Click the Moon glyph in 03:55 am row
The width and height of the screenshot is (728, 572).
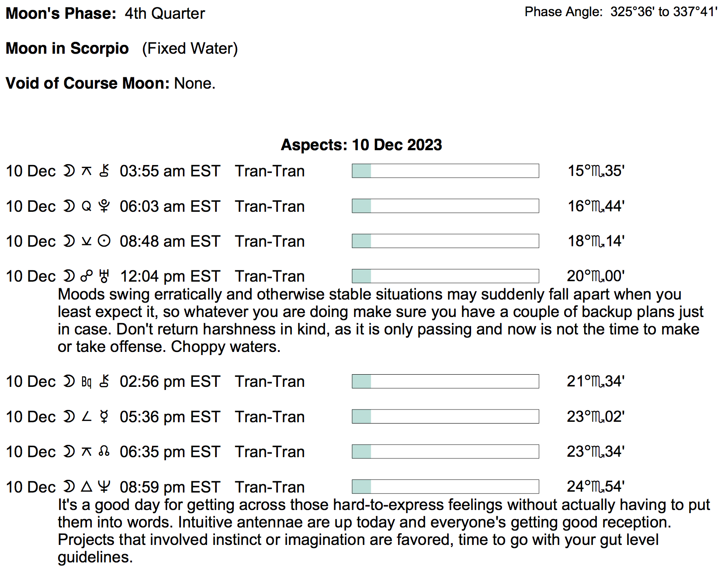pos(69,171)
